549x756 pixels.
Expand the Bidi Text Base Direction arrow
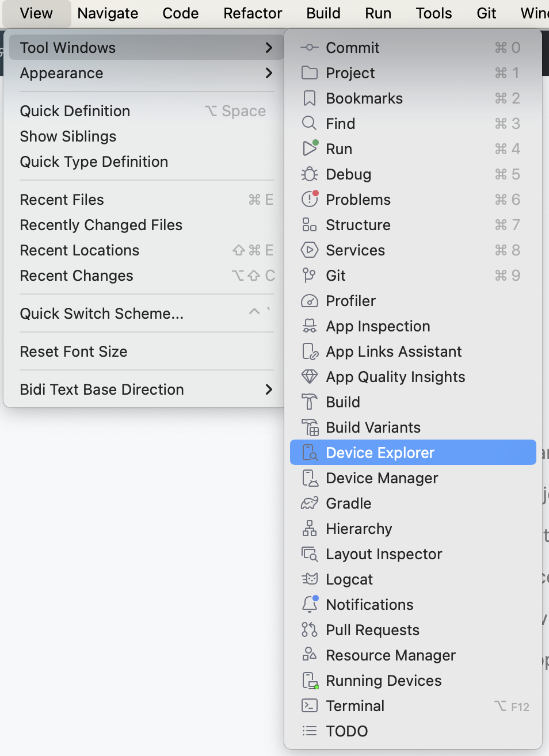[x=269, y=390]
